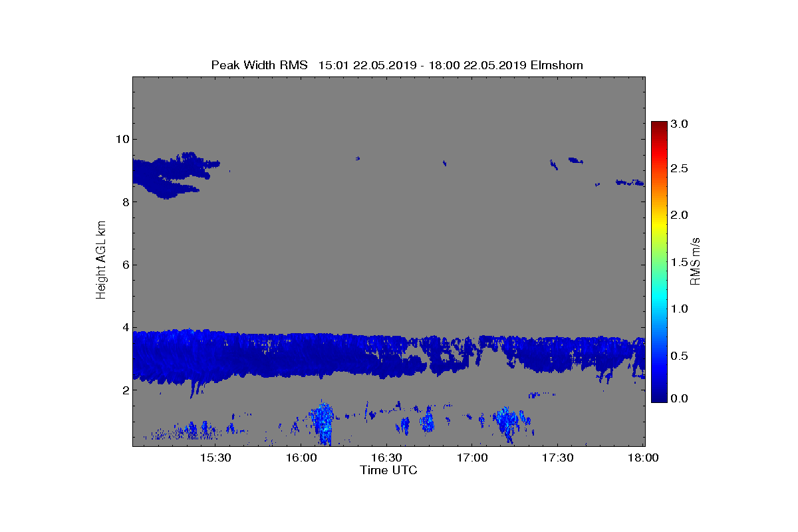Click the 17:30 time tick label
The height and width of the screenshot is (532, 798).
point(559,458)
